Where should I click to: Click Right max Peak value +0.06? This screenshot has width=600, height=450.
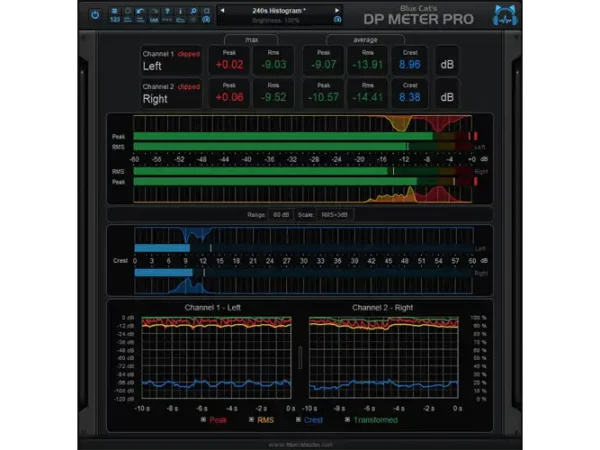[229, 97]
